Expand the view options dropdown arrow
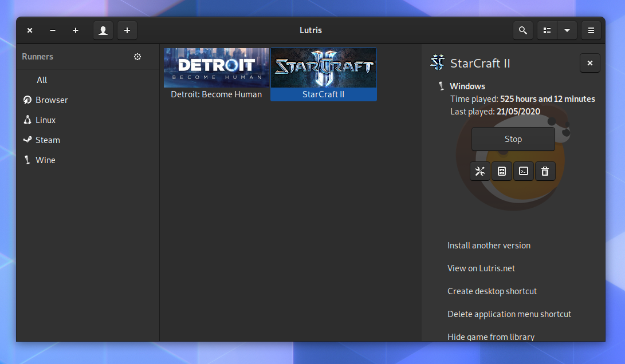625x364 pixels. coord(567,30)
